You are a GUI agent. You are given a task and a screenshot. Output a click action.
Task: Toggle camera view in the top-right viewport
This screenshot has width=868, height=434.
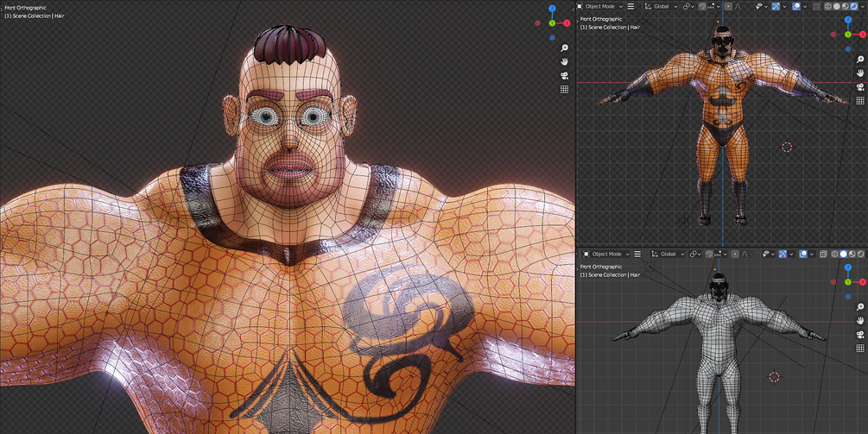pyautogui.click(x=859, y=87)
